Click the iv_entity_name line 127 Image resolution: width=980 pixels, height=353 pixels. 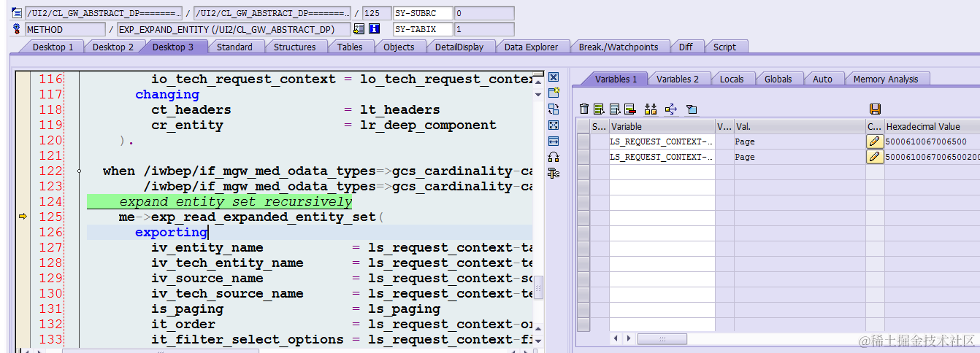point(207,247)
